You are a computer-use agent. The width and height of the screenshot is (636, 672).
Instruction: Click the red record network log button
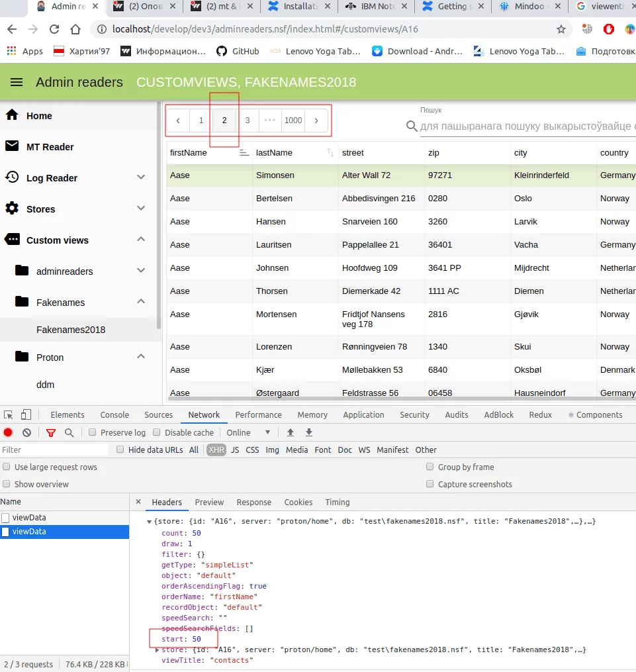(8, 432)
